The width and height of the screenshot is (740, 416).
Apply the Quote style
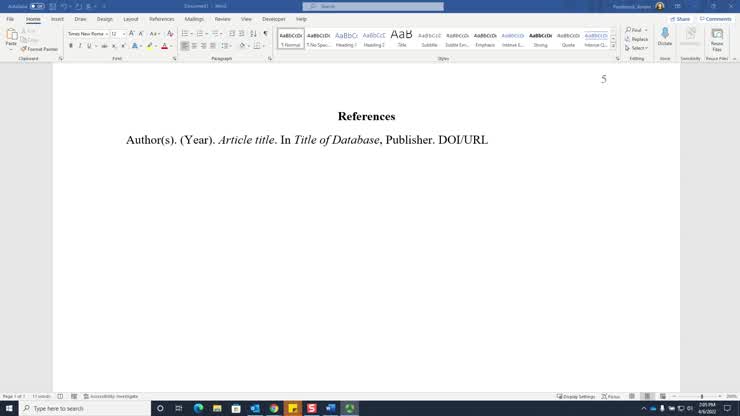[568, 39]
